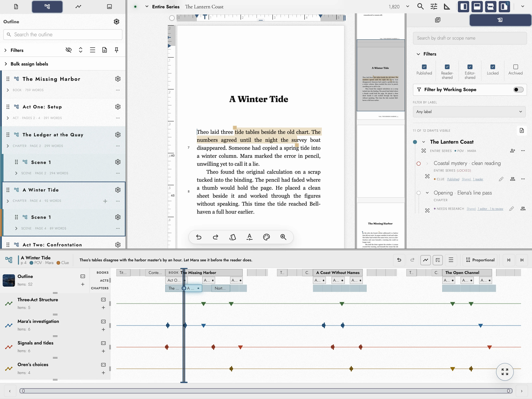Viewport: 532px width, 399px height.
Task: Click the ruler triangle tool icon
Action: point(447,6)
